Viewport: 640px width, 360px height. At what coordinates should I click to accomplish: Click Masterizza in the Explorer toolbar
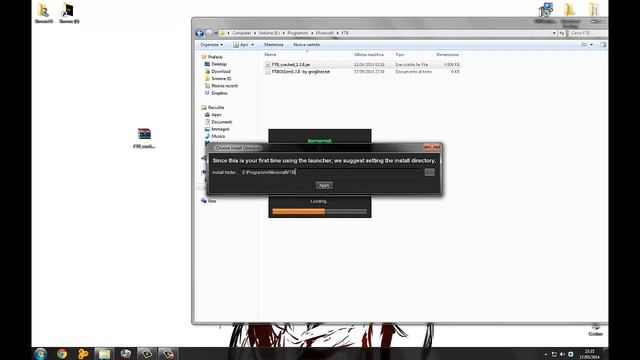[273, 44]
